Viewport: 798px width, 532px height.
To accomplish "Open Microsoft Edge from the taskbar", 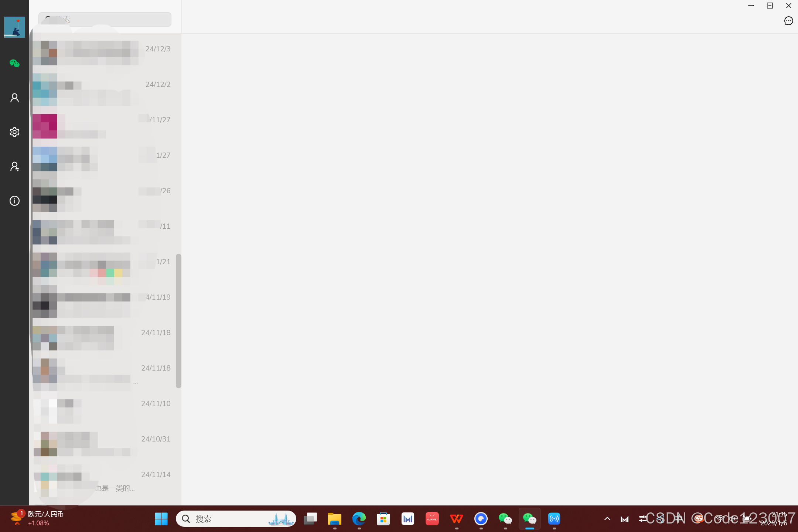I will [x=359, y=519].
